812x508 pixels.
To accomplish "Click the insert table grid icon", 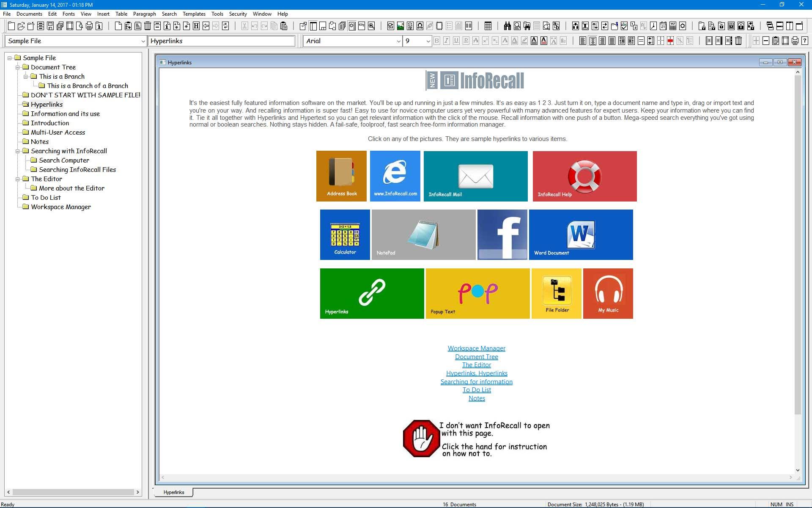I will (488, 26).
